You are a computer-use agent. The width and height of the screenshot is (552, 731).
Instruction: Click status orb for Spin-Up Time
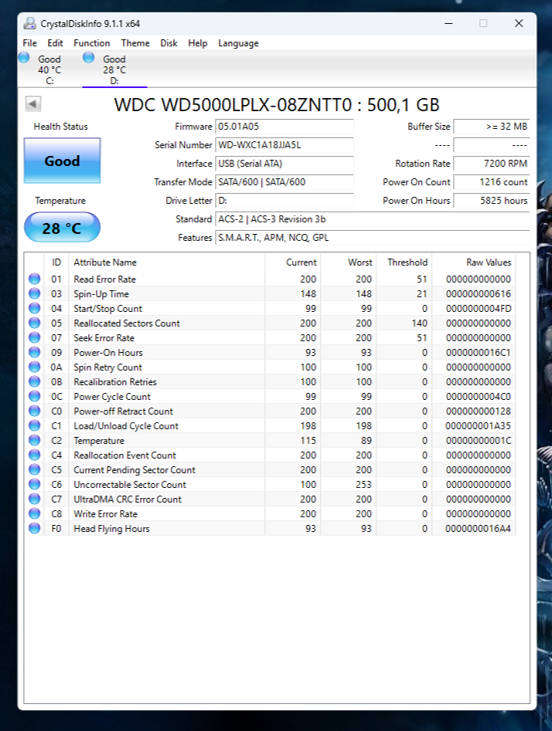[x=34, y=293]
